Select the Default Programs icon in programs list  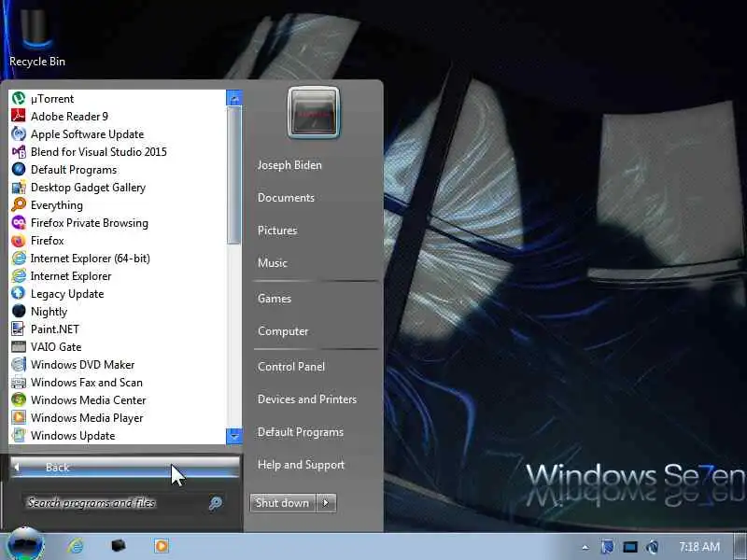coord(19,170)
